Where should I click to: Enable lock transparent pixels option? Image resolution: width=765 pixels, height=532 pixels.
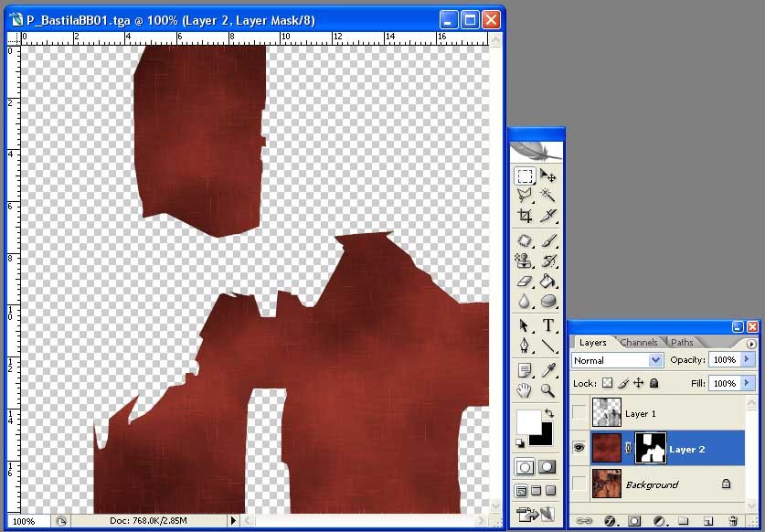point(607,384)
